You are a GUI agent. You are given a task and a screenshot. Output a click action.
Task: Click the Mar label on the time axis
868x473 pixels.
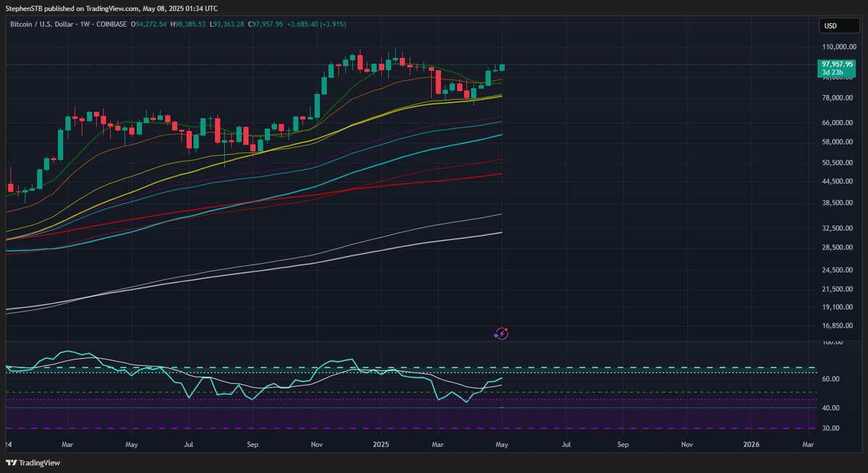67,445
